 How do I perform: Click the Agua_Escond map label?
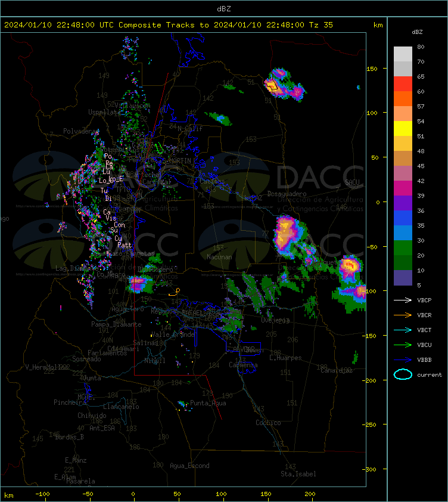pos(190,466)
